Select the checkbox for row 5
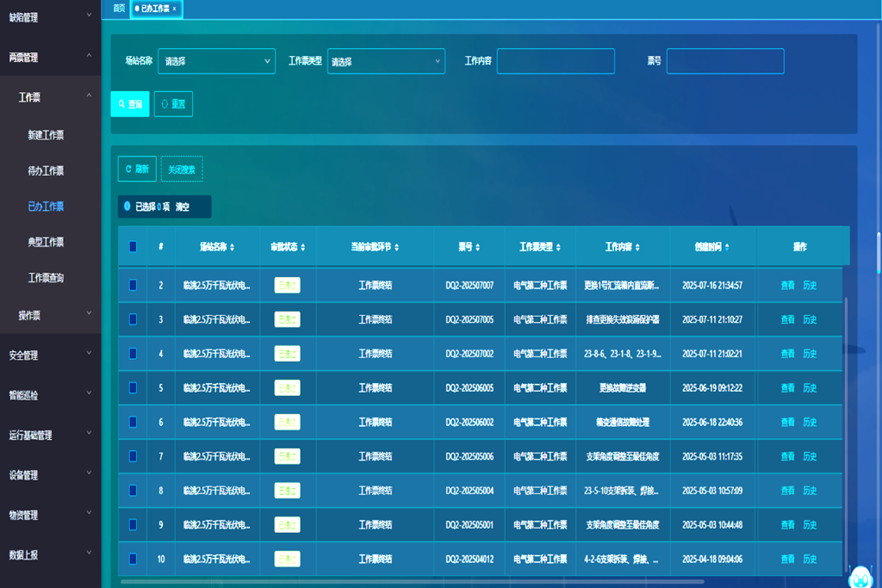 [133, 387]
